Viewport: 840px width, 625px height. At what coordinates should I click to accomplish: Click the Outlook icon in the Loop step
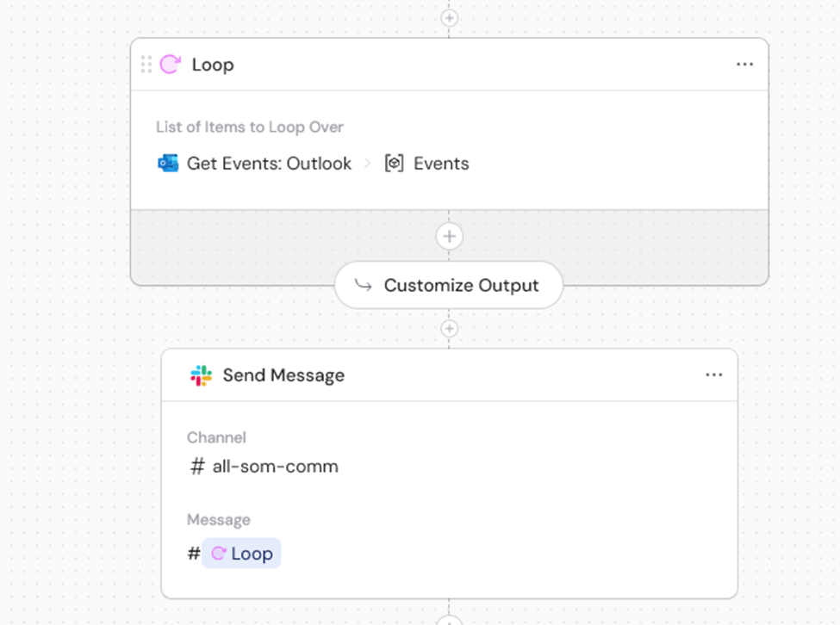coord(167,164)
